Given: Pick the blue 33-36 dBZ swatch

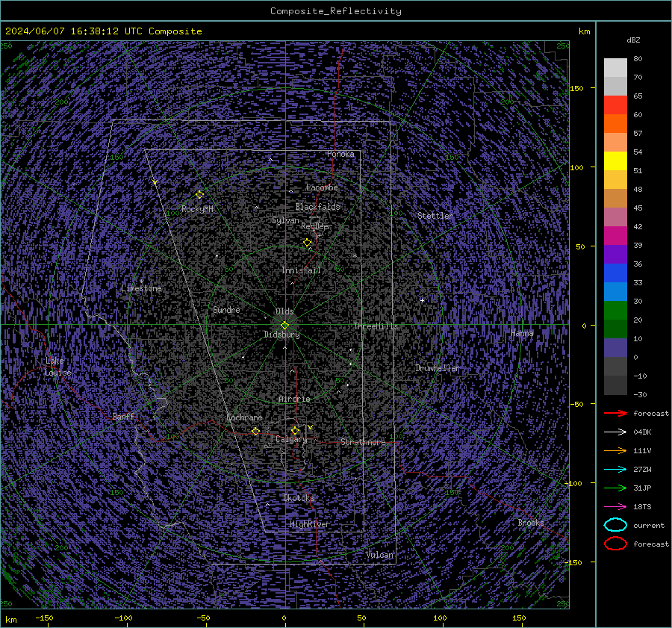Looking at the screenshot, I should [615, 273].
